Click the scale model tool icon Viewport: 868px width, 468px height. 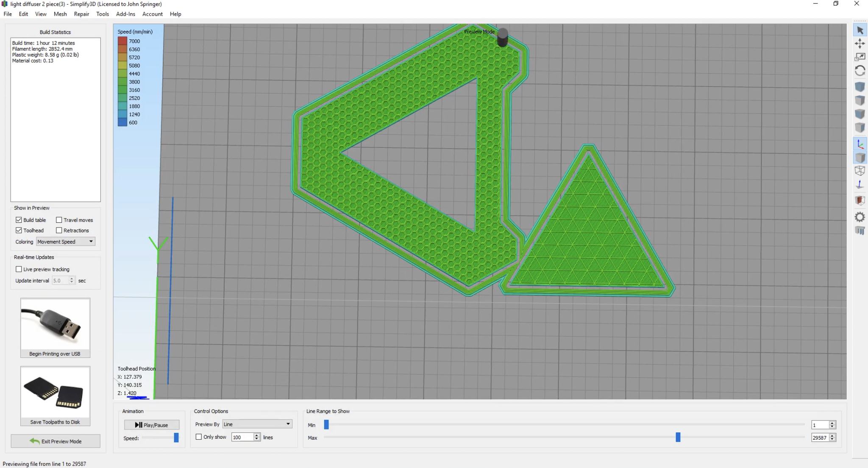pos(860,57)
